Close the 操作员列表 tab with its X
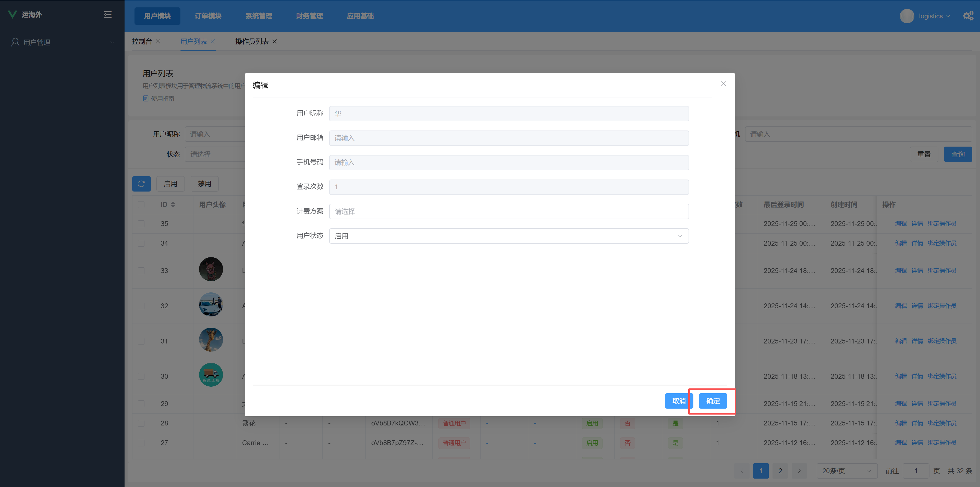This screenshot has width=980, height=487. click(275, 42)
